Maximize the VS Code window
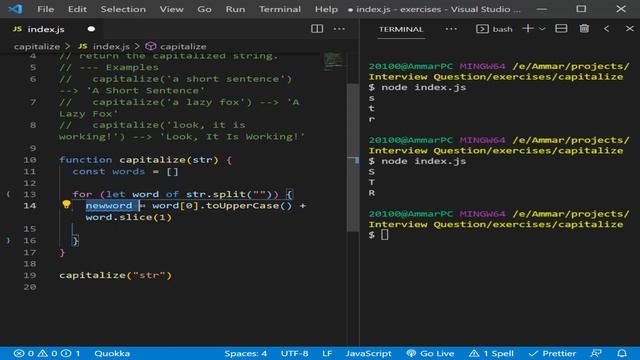640x360 pixels. click(581, 9)
